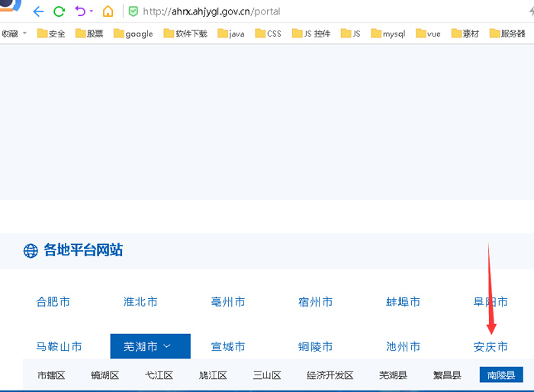Open the CSS bookmark folder
Viewport: 534px width, 392px height.
[x=268, y=34]
